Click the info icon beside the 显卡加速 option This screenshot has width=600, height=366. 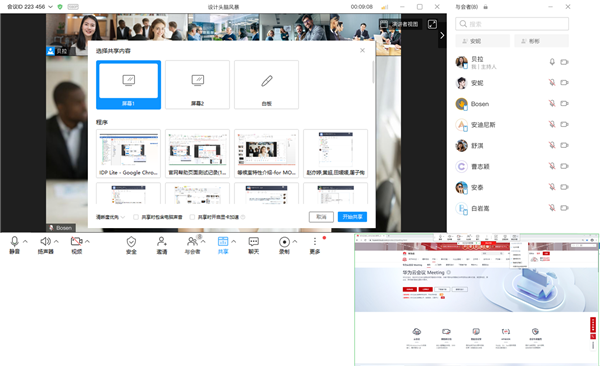coord(243,217)
